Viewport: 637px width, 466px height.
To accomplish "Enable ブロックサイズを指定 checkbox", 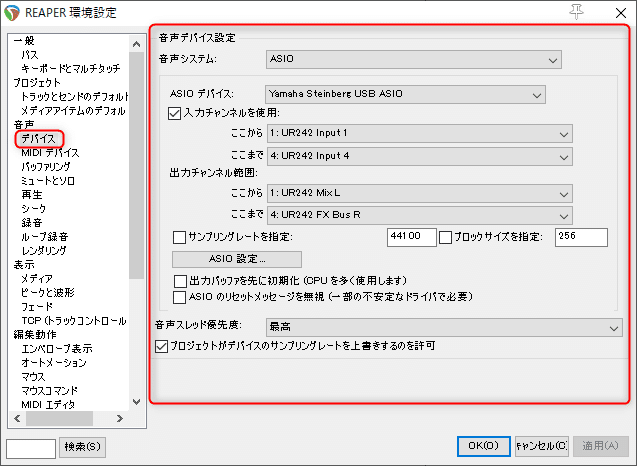I will point(445,237).
